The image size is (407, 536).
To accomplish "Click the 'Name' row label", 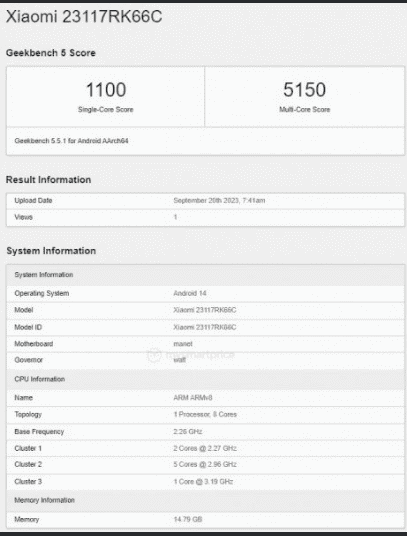I will 24,398.
